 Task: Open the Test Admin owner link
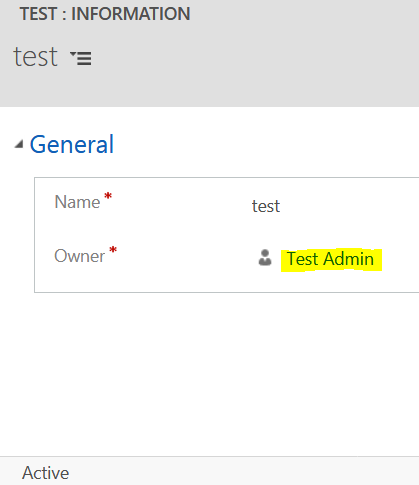(330, 259)
